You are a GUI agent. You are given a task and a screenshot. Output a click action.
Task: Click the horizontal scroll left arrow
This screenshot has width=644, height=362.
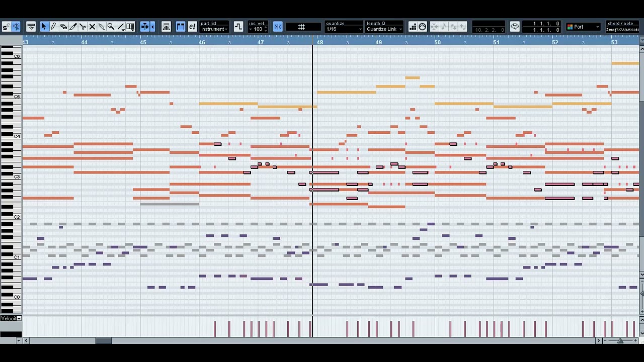26,340
